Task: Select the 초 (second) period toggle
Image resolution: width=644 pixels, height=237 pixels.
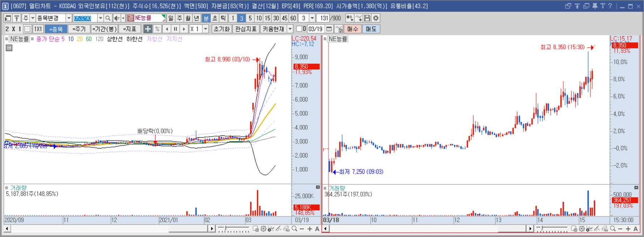Action: pyautogui.click(x=215, y=18)
